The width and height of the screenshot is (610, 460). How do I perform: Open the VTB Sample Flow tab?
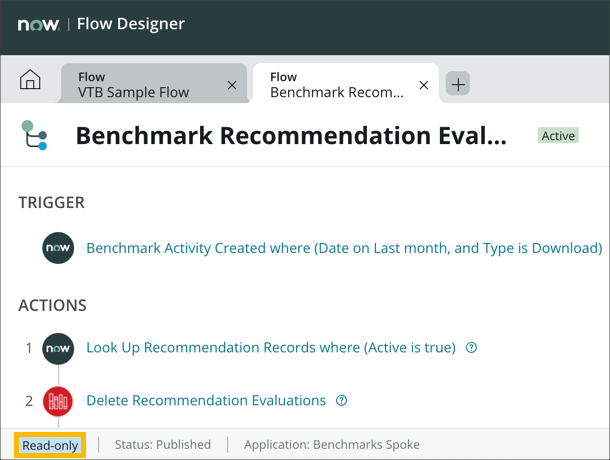click(x=134, y=85)
